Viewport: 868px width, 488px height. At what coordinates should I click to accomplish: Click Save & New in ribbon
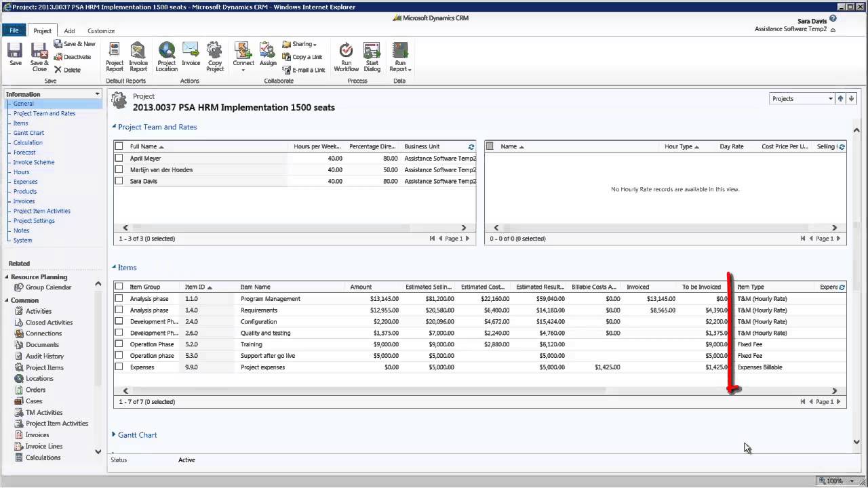point(75,44)
